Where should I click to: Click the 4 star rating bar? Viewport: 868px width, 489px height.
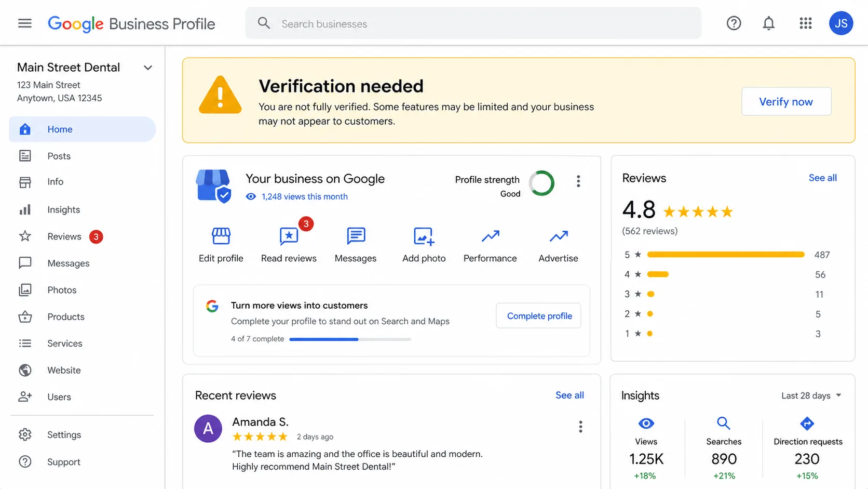658,274
